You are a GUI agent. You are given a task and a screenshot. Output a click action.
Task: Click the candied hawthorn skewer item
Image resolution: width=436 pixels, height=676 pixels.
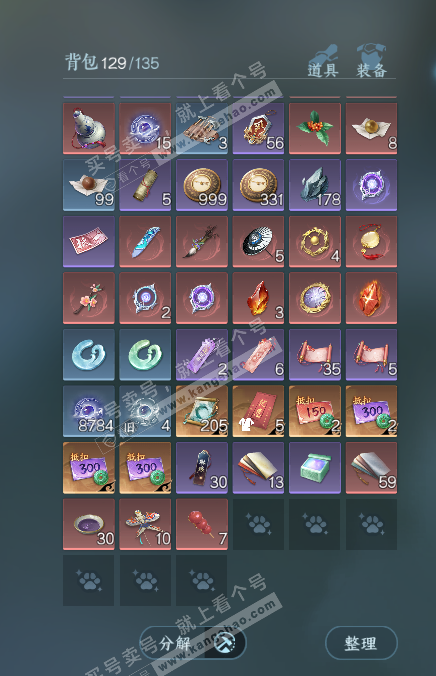202,524
